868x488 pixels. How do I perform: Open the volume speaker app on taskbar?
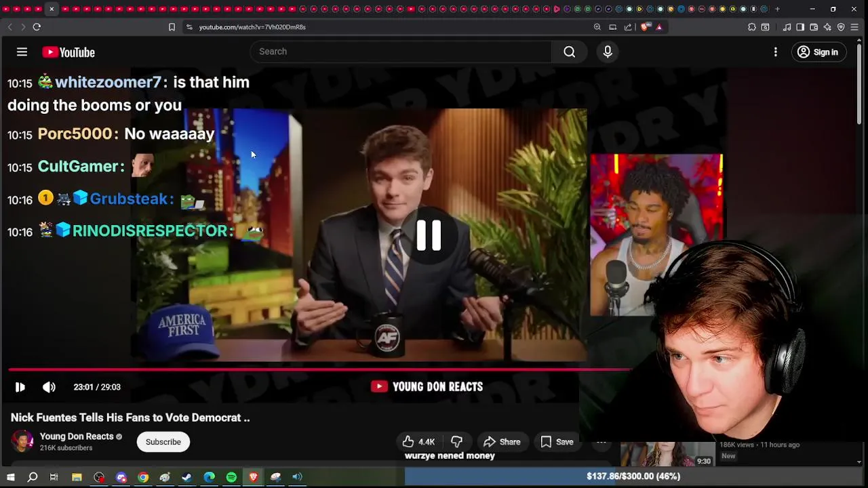pos(297,477)
